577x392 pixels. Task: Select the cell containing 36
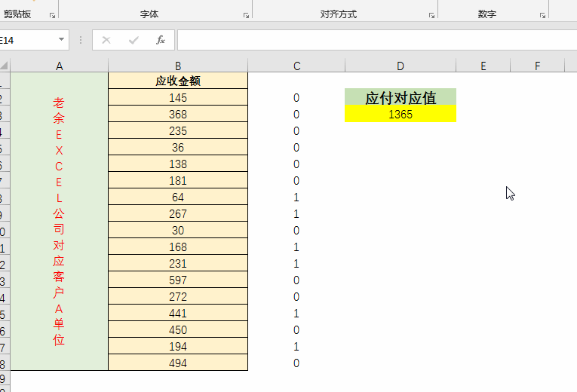178,147
